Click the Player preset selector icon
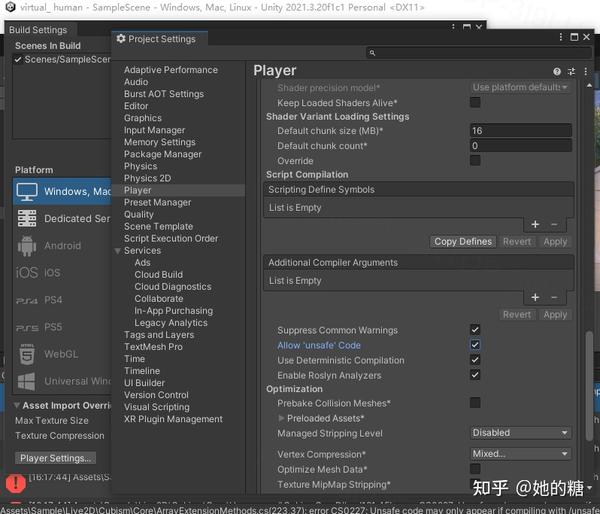600x514 pixels. (x=571, y=71)
